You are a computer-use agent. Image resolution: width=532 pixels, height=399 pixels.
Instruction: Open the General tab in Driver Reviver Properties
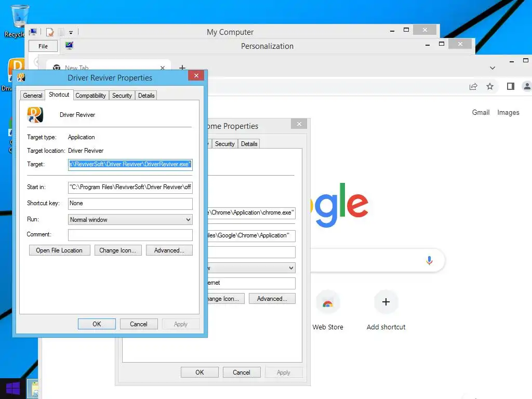(33, 96)
